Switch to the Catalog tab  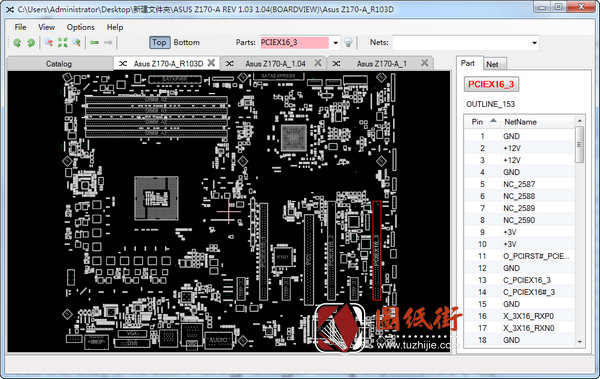tap(59, 64)
